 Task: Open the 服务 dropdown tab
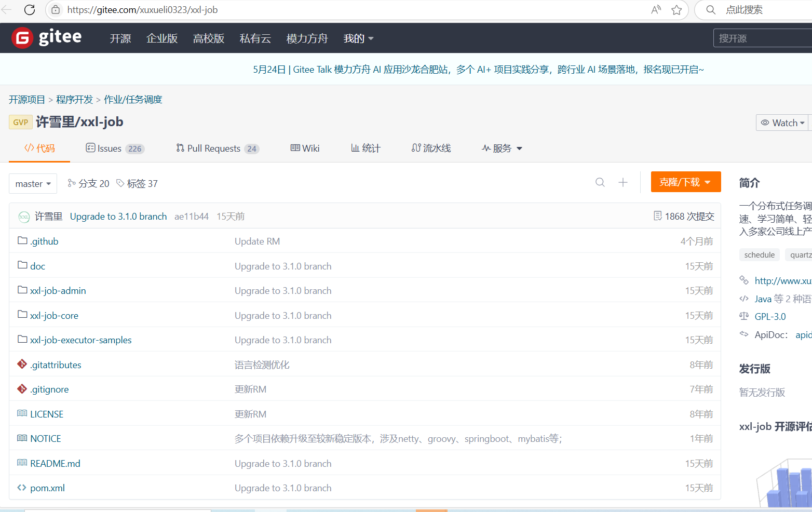click(502, 149)
